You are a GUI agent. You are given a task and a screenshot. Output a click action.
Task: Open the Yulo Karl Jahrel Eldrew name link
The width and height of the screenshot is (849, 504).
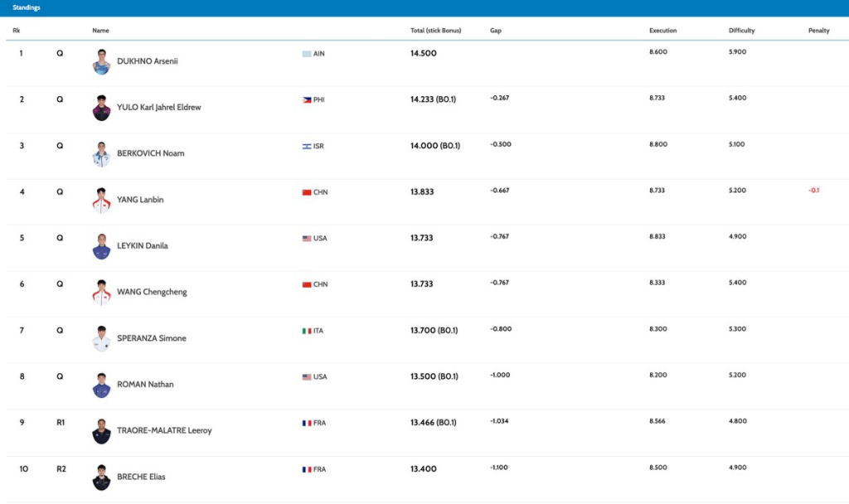click(x=158, y=108)
